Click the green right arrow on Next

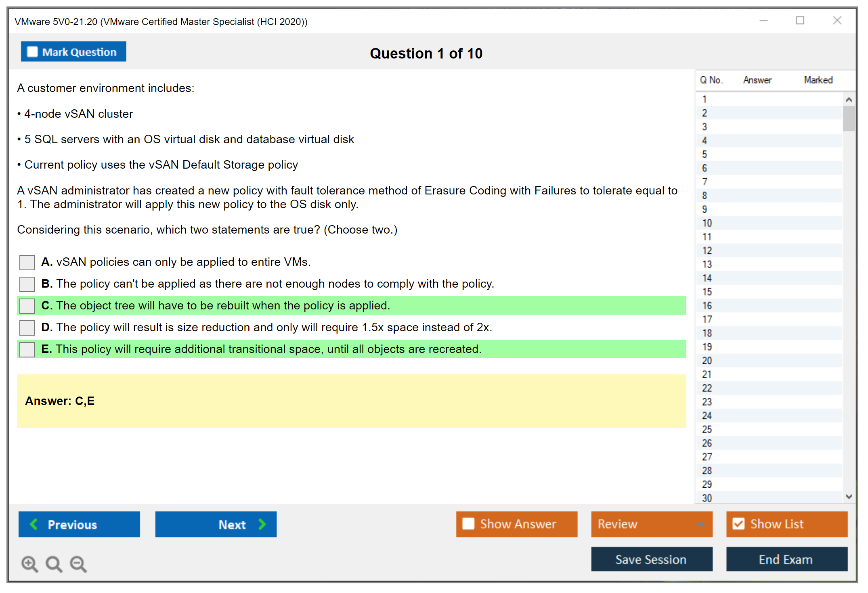pos(262,524)
